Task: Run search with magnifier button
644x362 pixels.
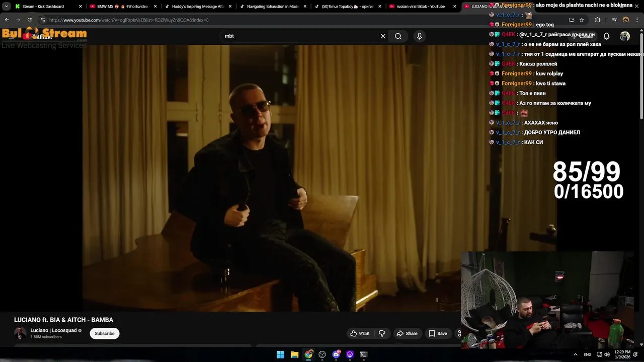Action: 398,36
